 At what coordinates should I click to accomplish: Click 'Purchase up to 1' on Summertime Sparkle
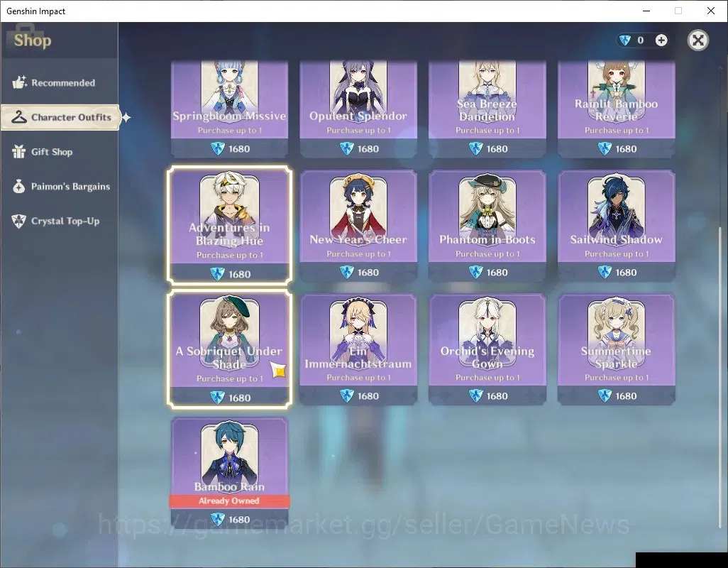(616, 378)
